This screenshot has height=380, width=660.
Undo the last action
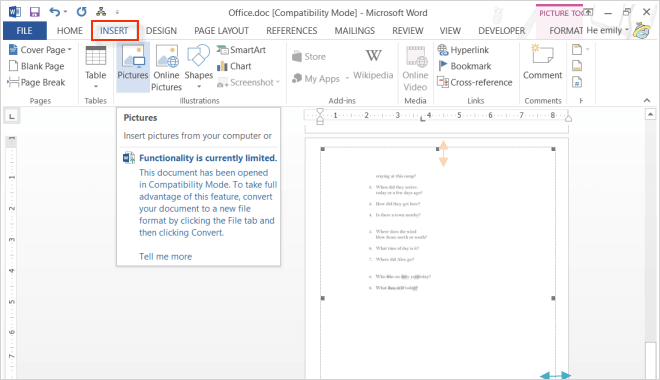[x=54, y=12]
